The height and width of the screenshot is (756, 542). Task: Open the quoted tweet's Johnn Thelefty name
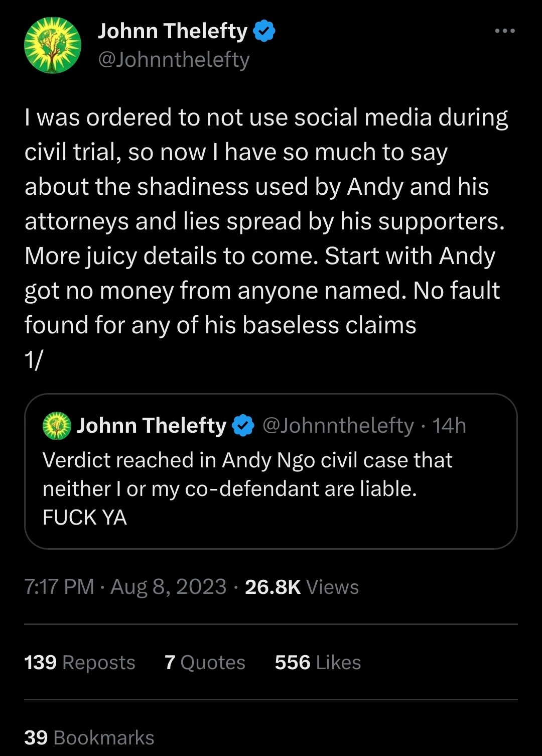click(151, 426)
